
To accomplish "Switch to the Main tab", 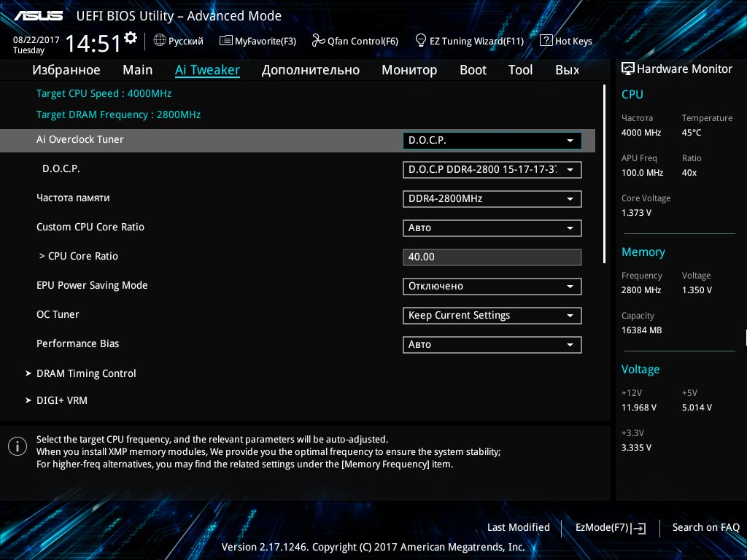I will (x=138, y=70).
